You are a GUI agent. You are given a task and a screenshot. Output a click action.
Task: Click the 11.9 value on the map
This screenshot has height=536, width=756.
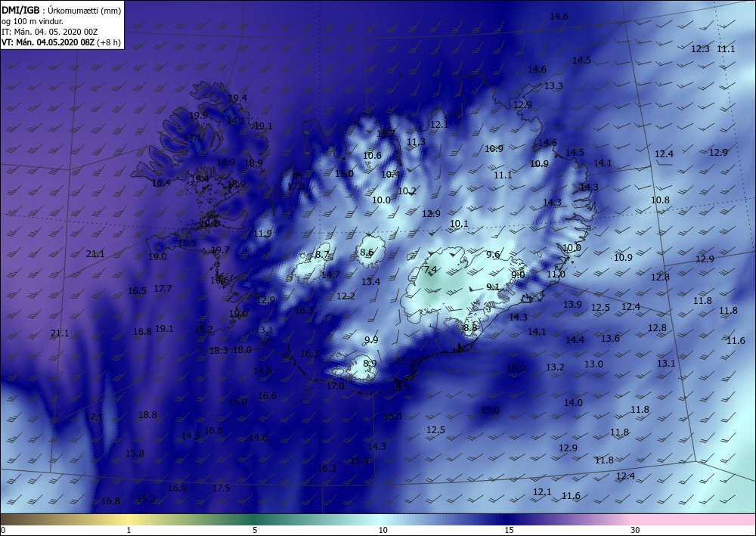(262, 234)
